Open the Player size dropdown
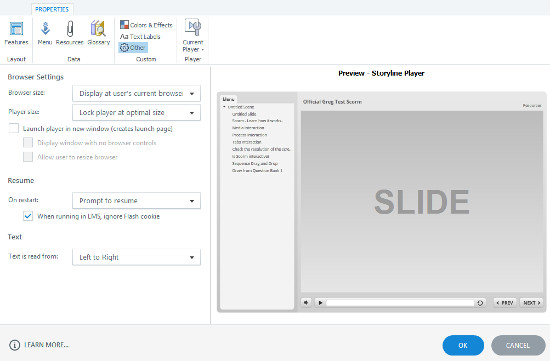This screenshot has width=550, height=361. (136, 113)
